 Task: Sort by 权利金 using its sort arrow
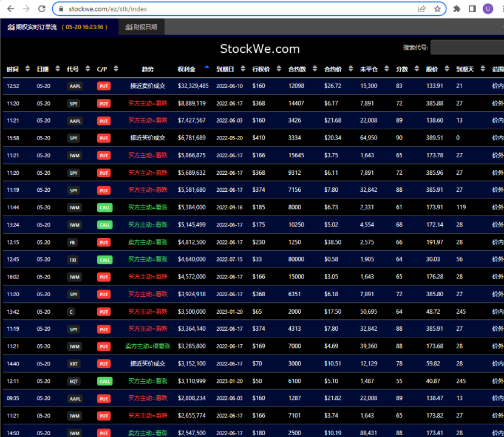tap(207, 67)
